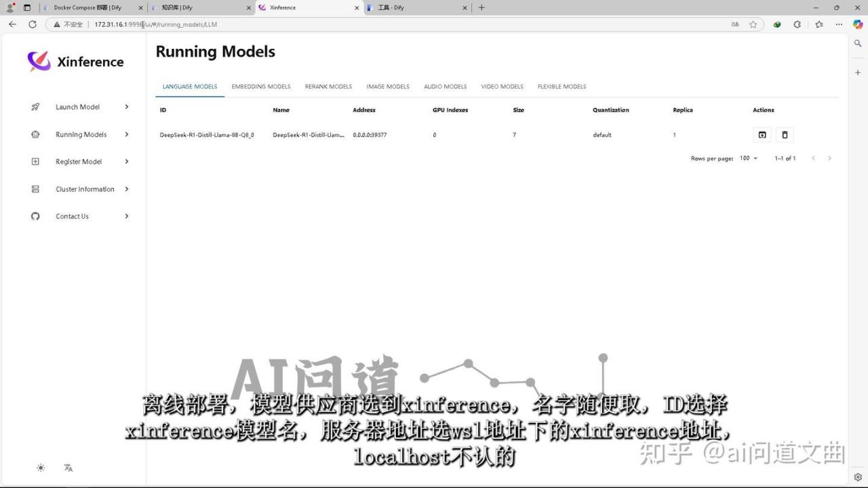Image resolution: width=868 pixels, height=488 pixels.
Task: Open the browser sidebar settings gear
Action: [x=858, y=477]
